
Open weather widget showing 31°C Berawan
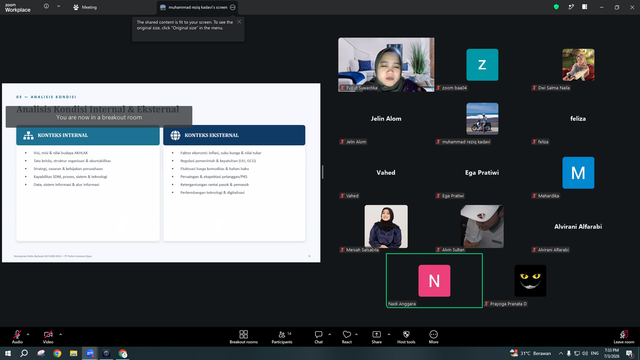tap(530, 353)
